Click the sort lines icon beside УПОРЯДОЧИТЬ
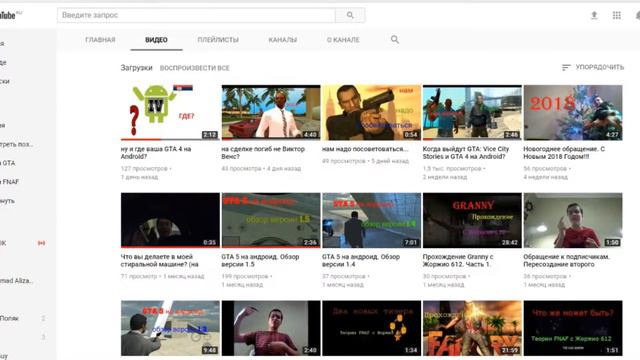The image size is (640, 360). [x=566, y=67]
